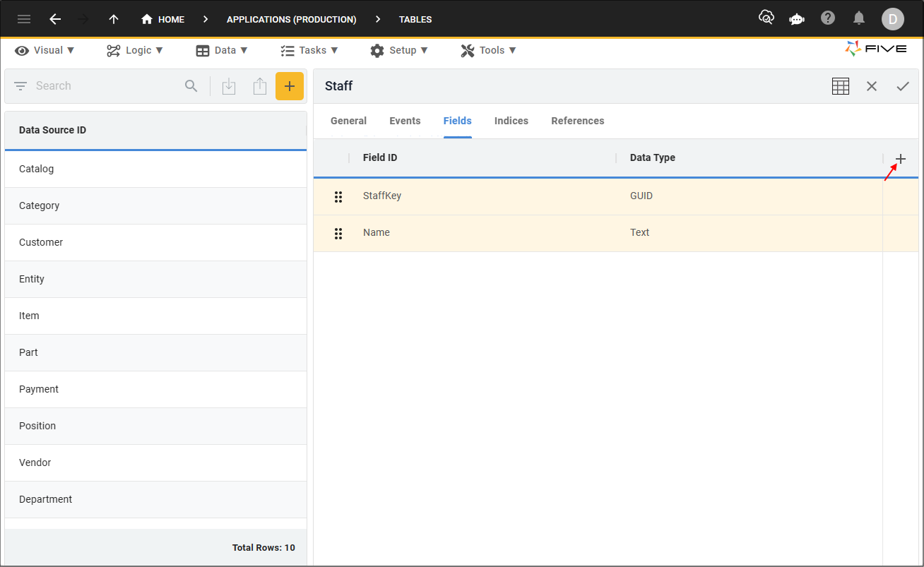Click the magnifier search icon
Screen dimensions: 924x567
[x=191, y=86]
